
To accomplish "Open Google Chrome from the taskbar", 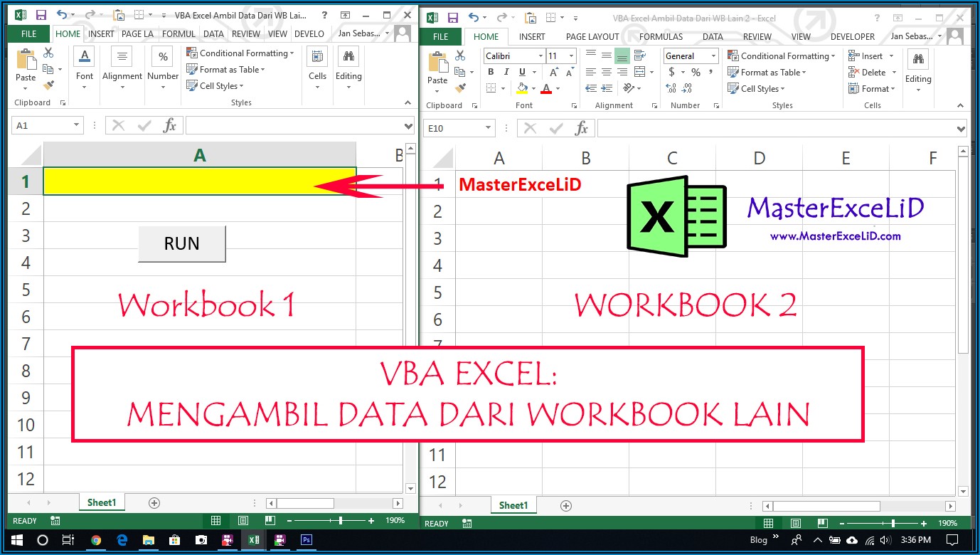I will pyautogui.click(x=97, y=540).
